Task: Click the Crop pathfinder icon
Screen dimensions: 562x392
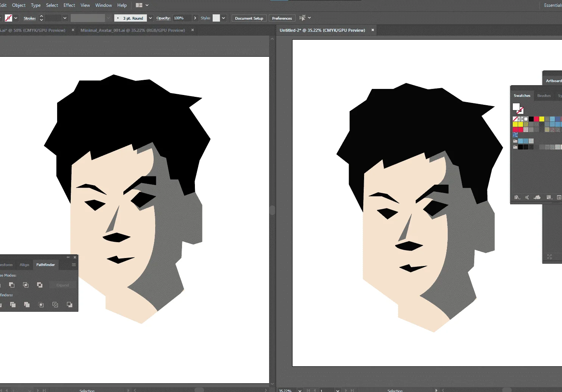Action: point(41,305)
